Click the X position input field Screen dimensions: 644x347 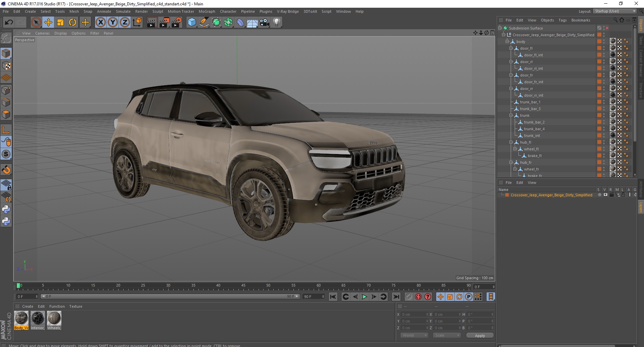414,314
